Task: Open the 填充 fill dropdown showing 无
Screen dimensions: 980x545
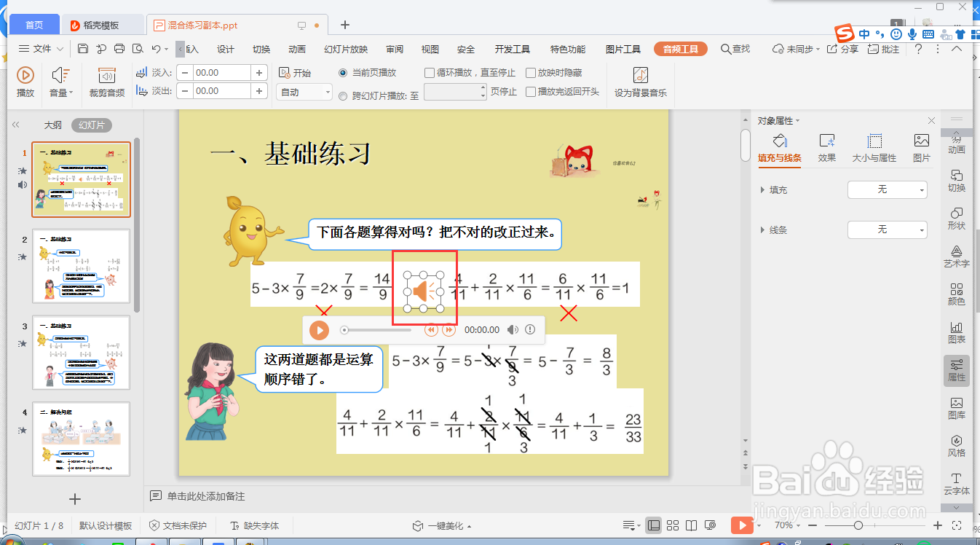Action: (887, 189)
